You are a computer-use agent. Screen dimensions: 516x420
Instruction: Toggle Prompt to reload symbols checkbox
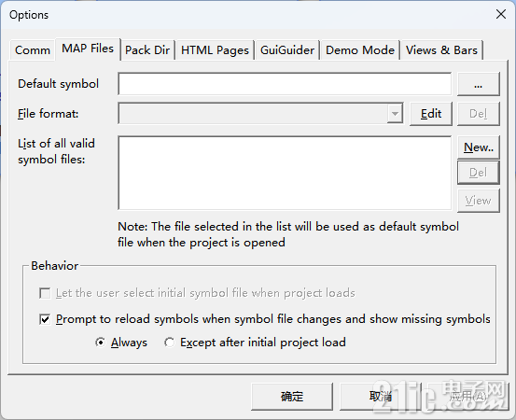point(45,319)
